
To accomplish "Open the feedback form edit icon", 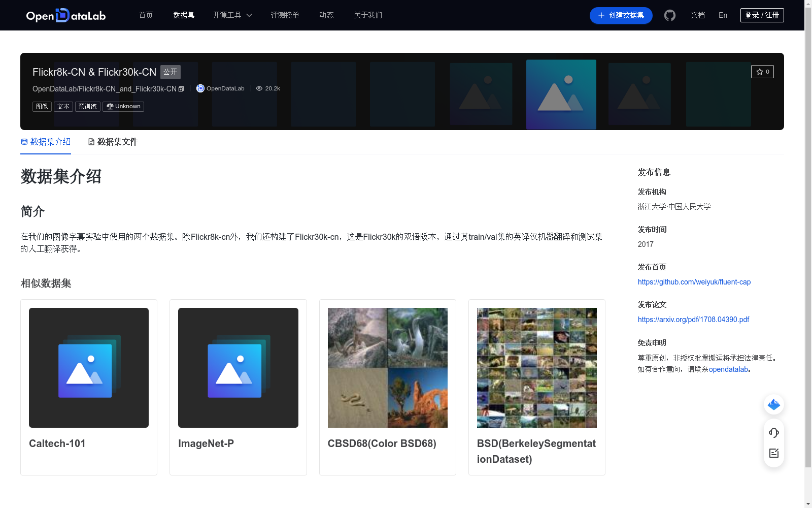I will (x=773, y=453).
